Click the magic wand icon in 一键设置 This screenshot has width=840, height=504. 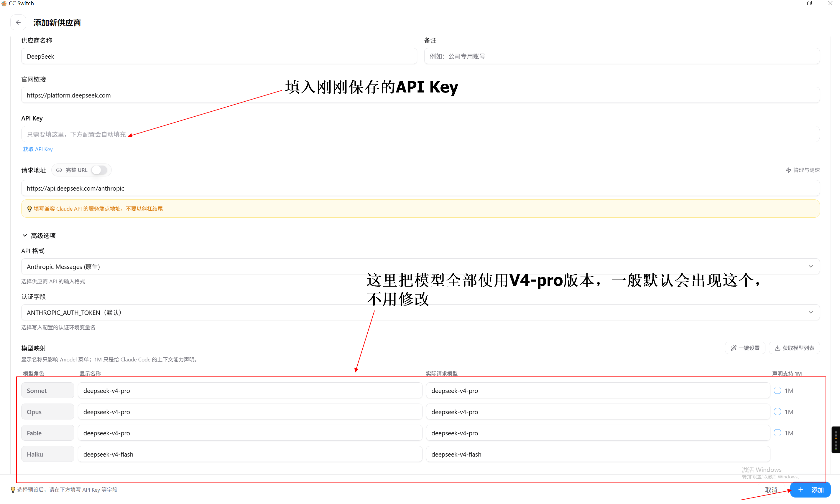(734, 348)
